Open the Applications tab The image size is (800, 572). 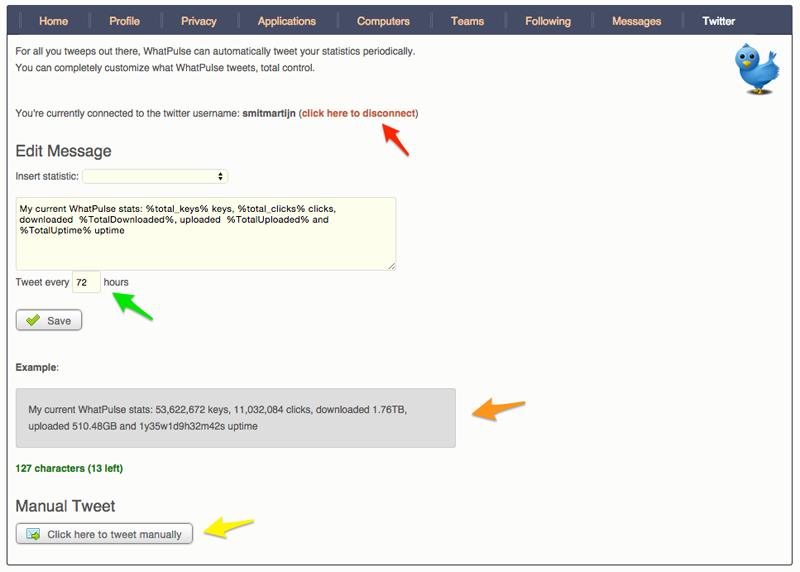coord(286,21)
